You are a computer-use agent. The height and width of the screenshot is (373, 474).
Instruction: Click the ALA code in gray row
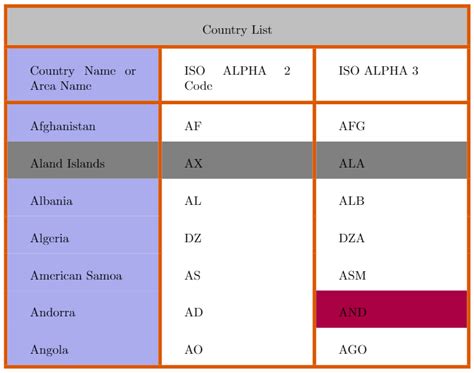point(392,160)
